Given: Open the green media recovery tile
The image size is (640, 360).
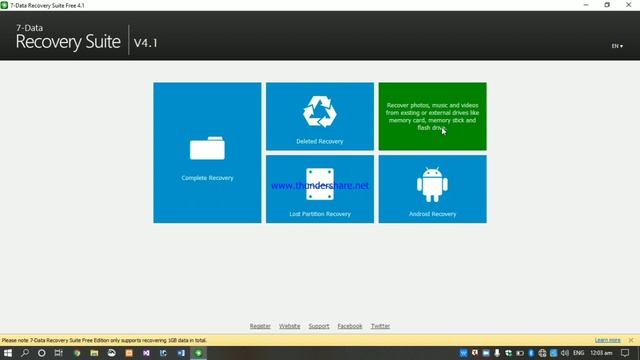Looking at the screenshot, I should (x=432, y=116).
